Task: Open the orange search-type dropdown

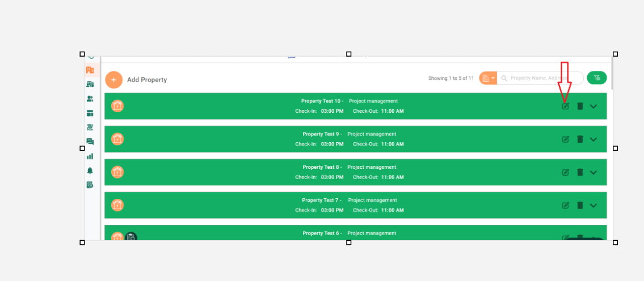Action: tap(488, 78)
